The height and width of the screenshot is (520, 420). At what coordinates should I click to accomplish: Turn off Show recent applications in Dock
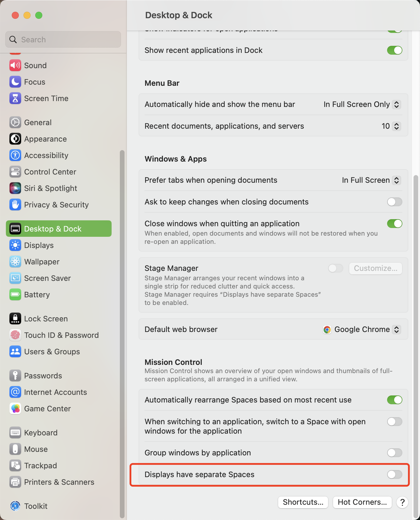pyautogui.click(x=394, y=50)
